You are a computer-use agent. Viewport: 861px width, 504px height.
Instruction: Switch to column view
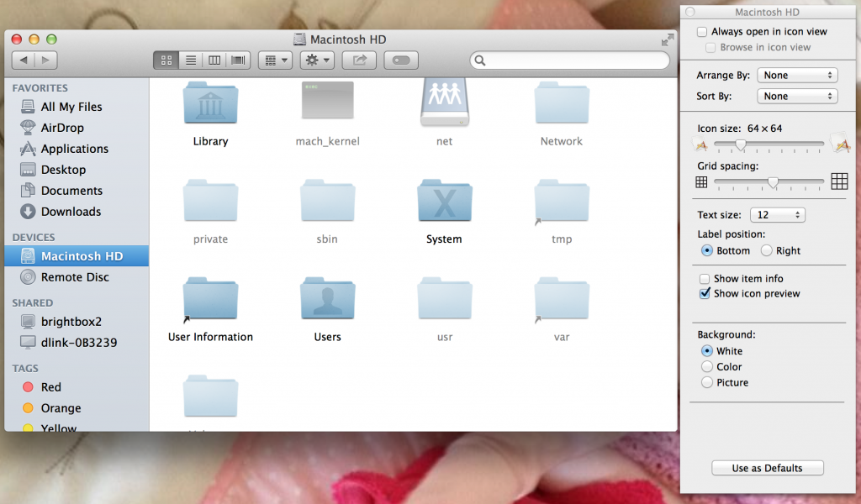point(214,60)
